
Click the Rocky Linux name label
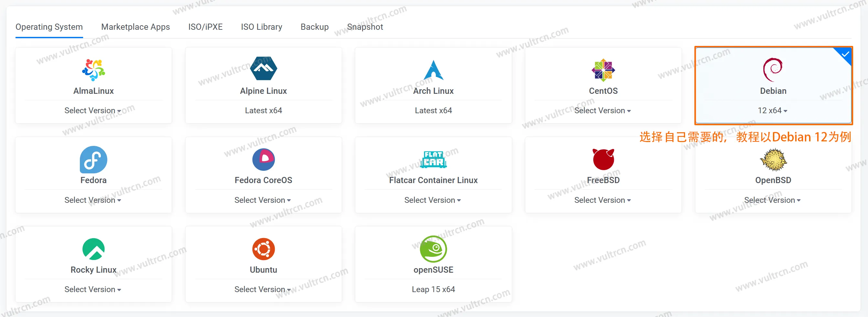click(x=93, y=270)
